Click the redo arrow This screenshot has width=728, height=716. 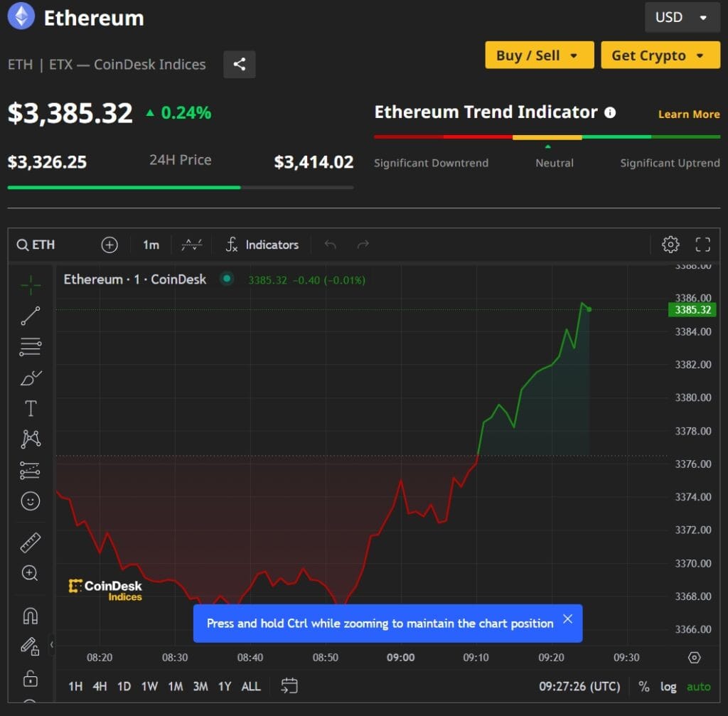point(363,245)
